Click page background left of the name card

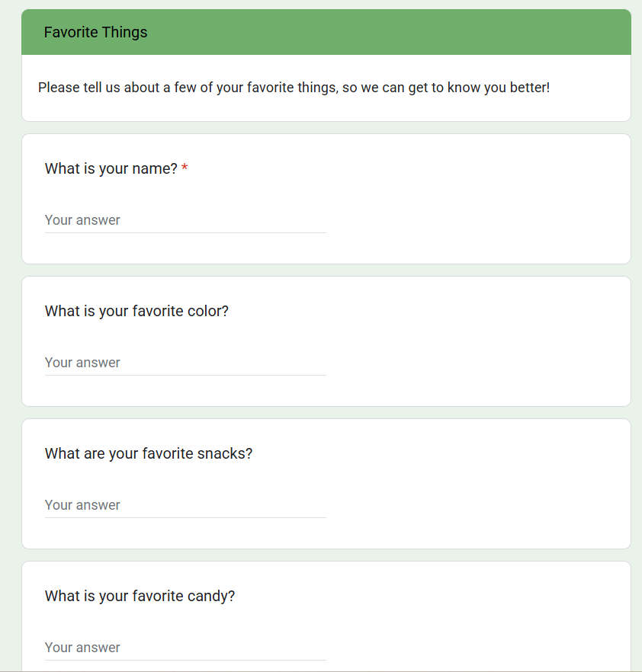click(10, 200)
